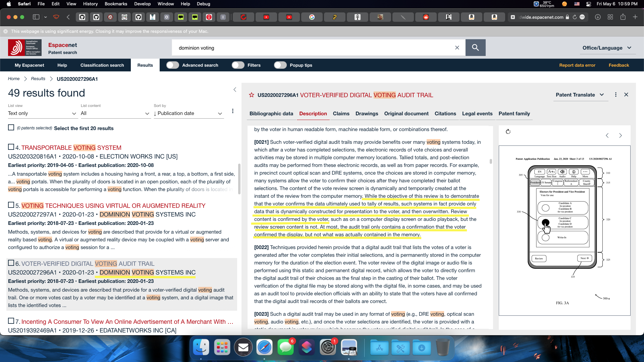The height and width of the screenshot is (362, 644).
Task: Click the FIG. 3A drawing image
Action: tap(565, 230)
